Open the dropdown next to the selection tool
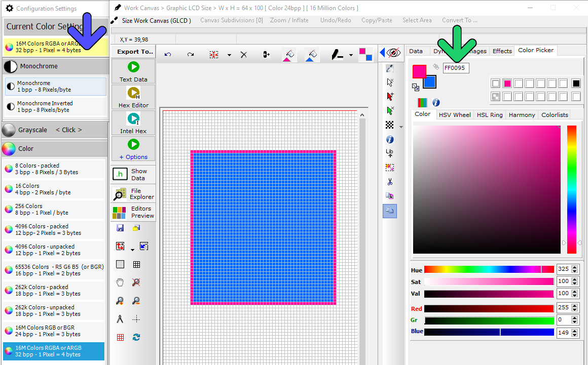This screenshot has height=365, width=588. pyautogui.click(x=229, y=54)
